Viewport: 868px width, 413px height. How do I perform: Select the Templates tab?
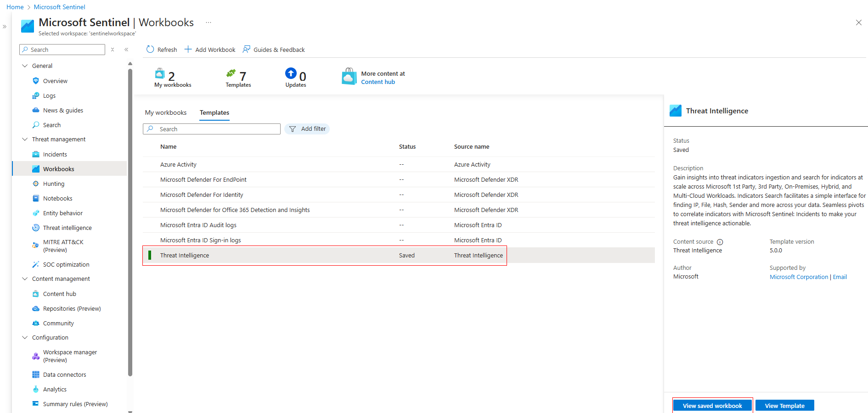click(214, 112)
